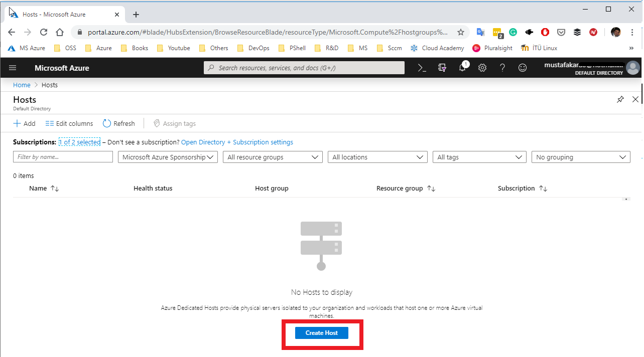Image resolution: width=644 pixels, height=357 pixels.
Task: Open portal settings gear
Action: point(482,68)
